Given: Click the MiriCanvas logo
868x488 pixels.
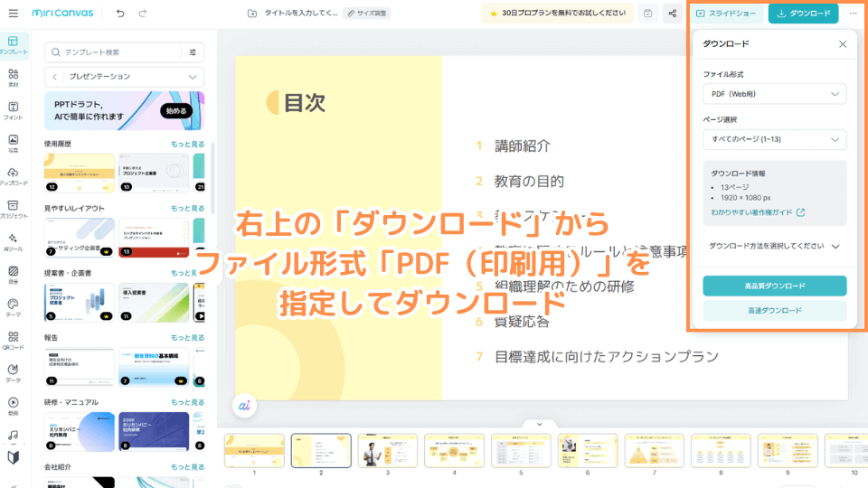Looking at the screenshot, I should pos(62,13).
